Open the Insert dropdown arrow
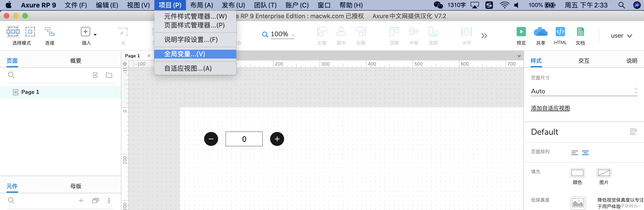The image size is (644, 210). [95, 35]
